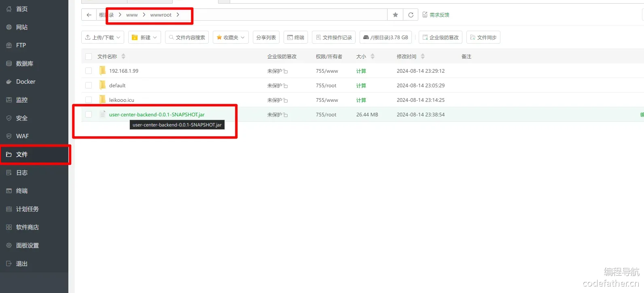Click the lock icon for 192.168.1.99 folder
The height and width of the screenshot is (293, 644).
[x=285, y=71]
